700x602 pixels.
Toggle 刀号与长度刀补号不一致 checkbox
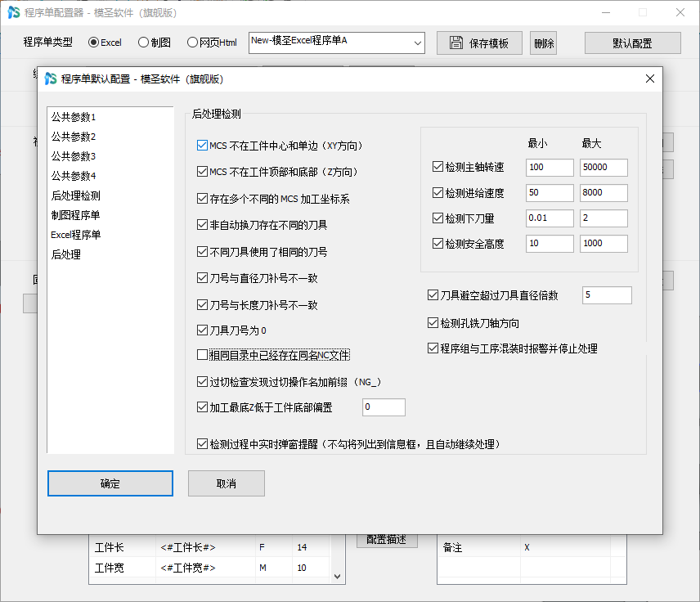(x=202, y=305)
